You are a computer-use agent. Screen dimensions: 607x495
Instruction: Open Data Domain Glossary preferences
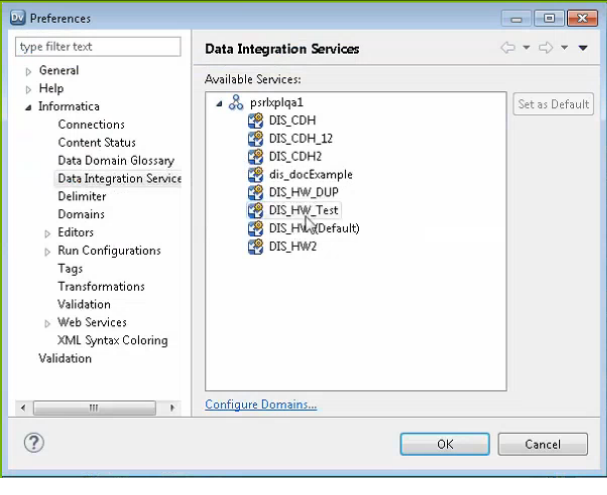pyautogui.click(x=116, y=161)
